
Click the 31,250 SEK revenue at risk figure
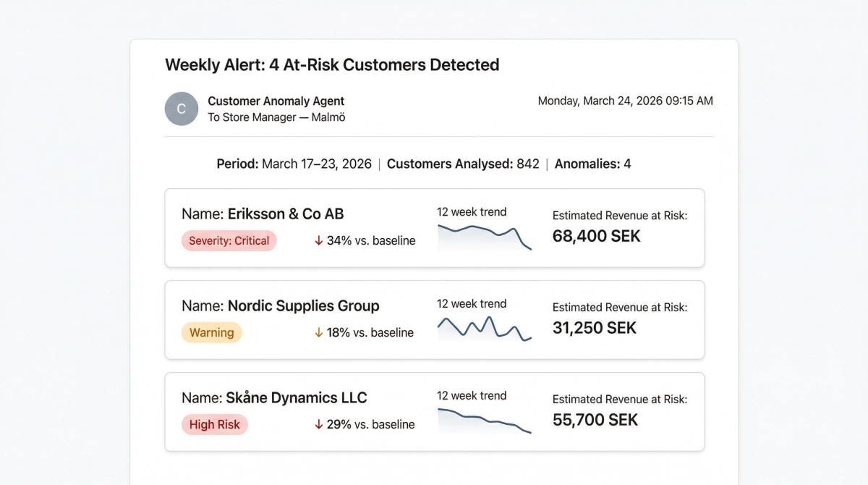[x=594, y=328]
